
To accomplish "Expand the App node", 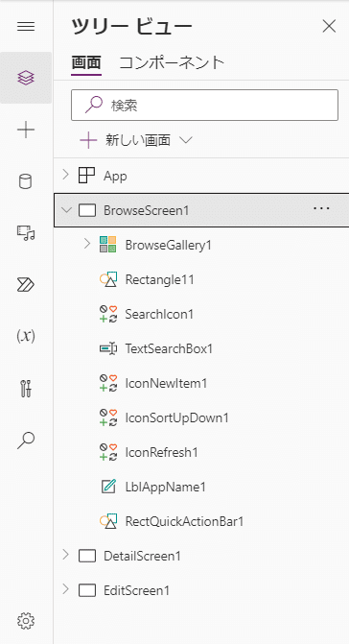I will point(65,176).
